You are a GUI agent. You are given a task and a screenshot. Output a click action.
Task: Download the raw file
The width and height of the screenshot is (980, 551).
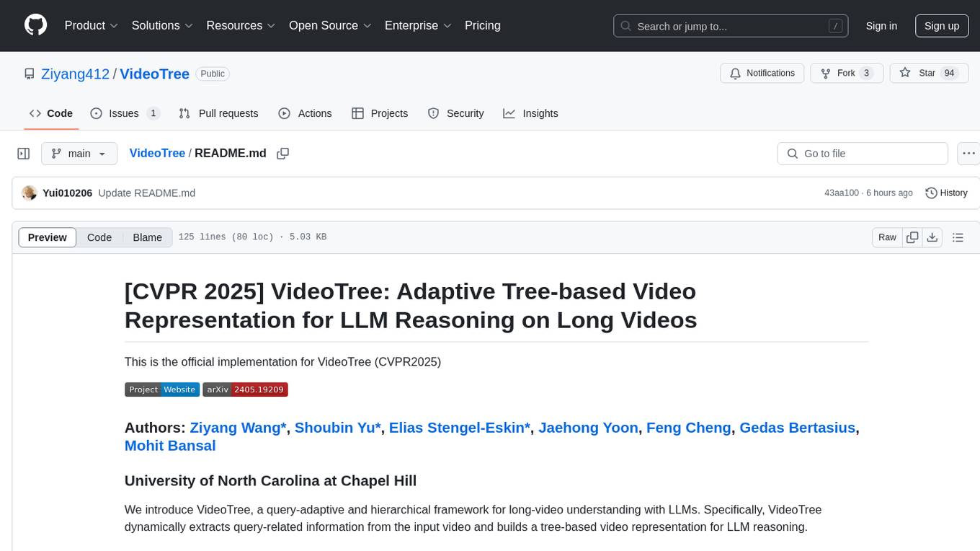tap(932, 237)
